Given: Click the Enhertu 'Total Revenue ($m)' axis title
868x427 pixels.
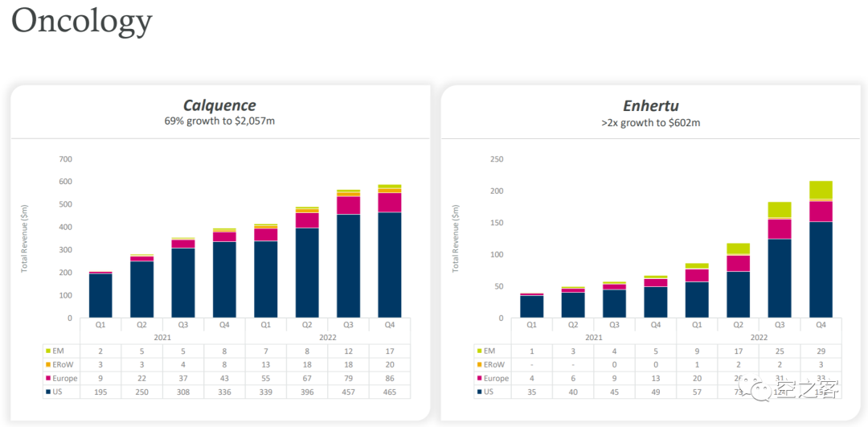Looking at the screenshot, I should point(457,239).
